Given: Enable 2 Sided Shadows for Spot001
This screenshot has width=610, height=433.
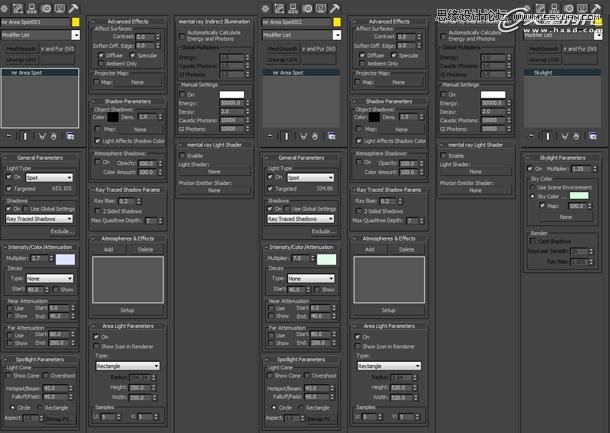Looking at the screenshot, I should click(x=98, y=211).
